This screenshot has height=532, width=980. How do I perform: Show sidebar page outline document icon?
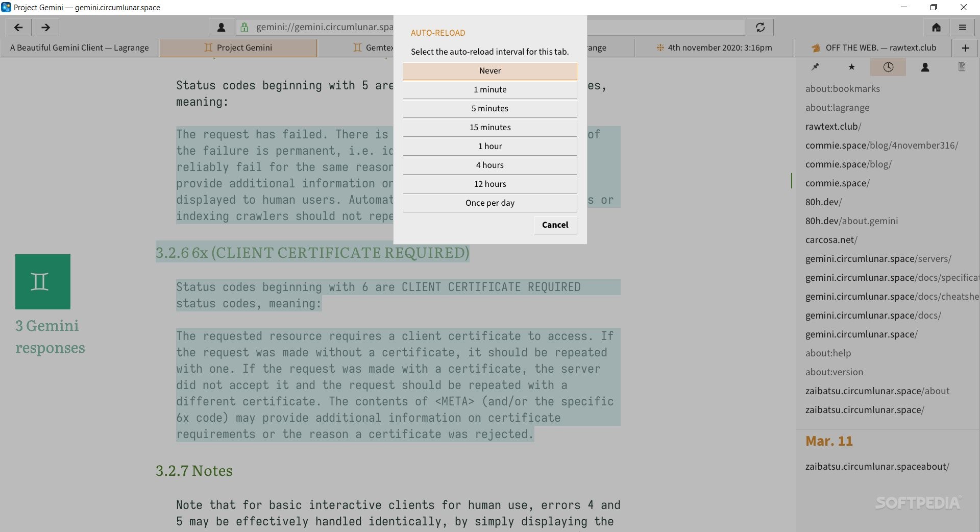click(x=962, y=67)
